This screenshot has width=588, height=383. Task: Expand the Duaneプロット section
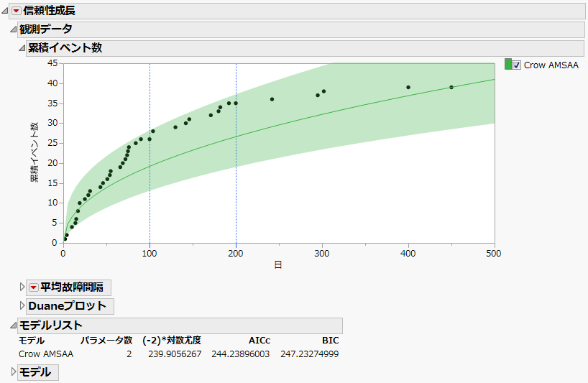pyautogui.click(x=22, y=306)
